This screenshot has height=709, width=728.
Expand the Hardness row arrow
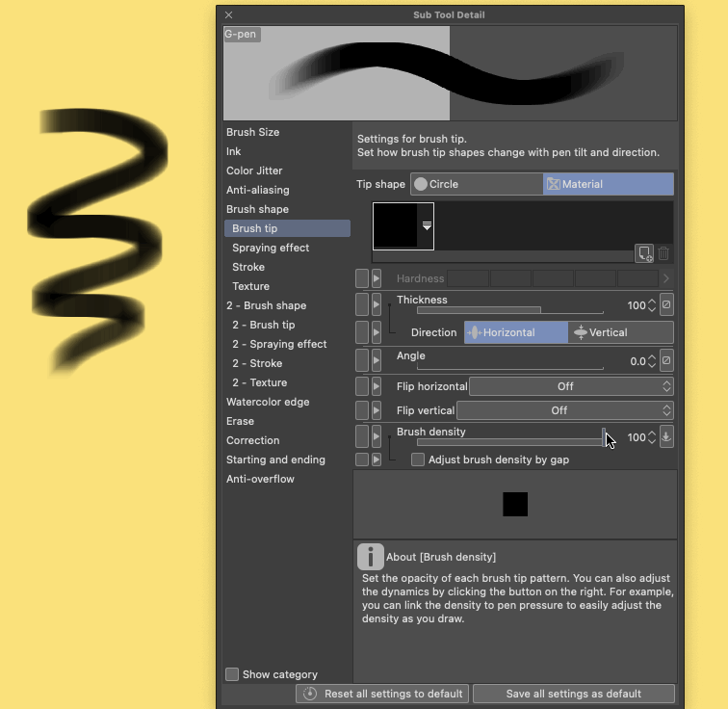click(x=377, y=278)
